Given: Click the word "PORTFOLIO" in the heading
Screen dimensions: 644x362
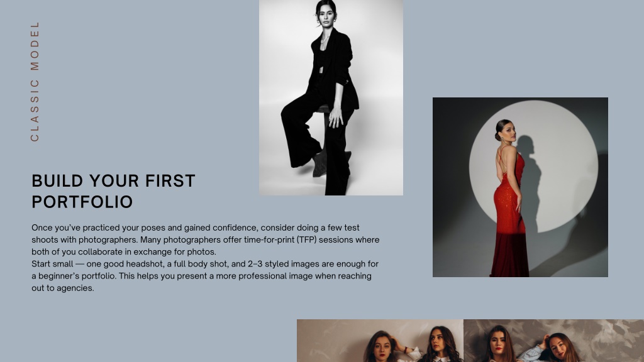Looking at the screenshot, I should pyautogui.click(x=82, y=202).
